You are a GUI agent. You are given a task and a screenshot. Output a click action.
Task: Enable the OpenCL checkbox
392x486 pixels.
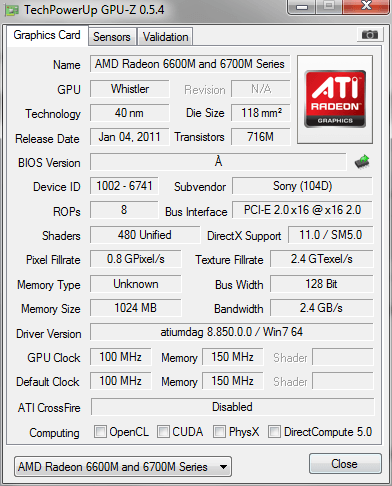(100, 432)
